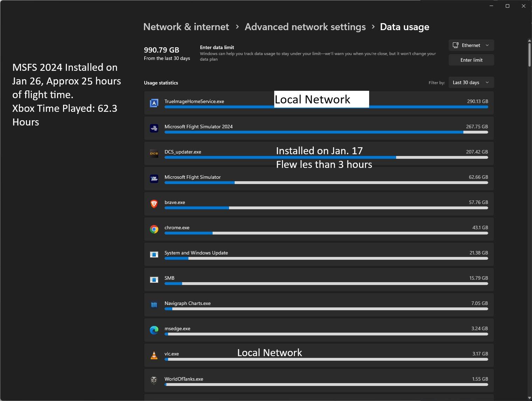Image resolution: width=532 pixels, height=401 pixels.
Task: Click the Chrome browser icon
Action: tap(154, 229)
